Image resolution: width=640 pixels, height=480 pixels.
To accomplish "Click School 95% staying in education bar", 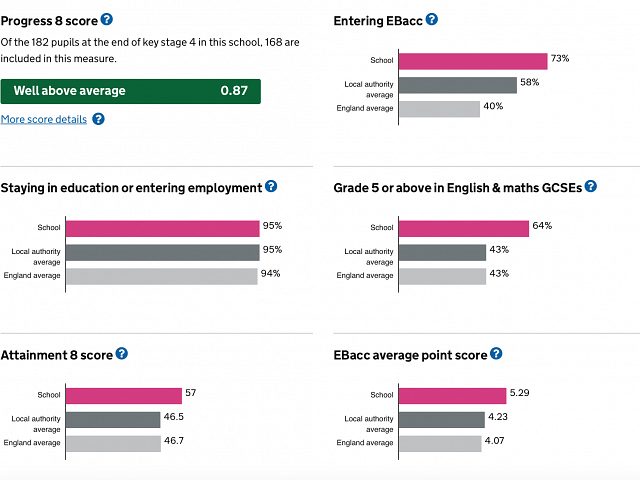I will click(162, 228).
